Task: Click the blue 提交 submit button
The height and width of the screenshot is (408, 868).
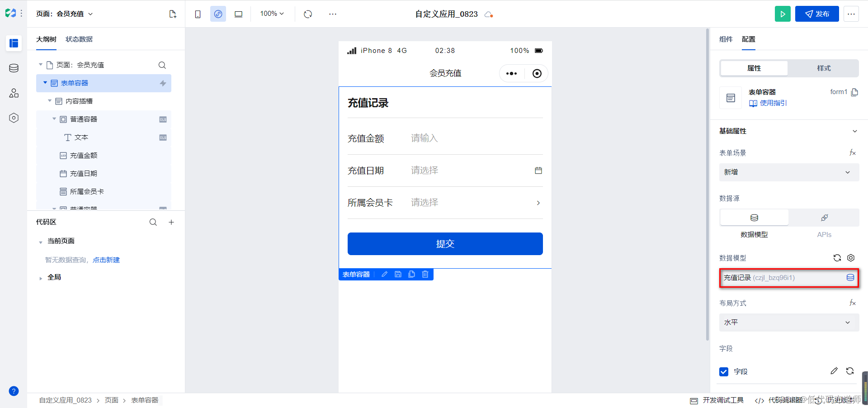Action: point(445,244)
